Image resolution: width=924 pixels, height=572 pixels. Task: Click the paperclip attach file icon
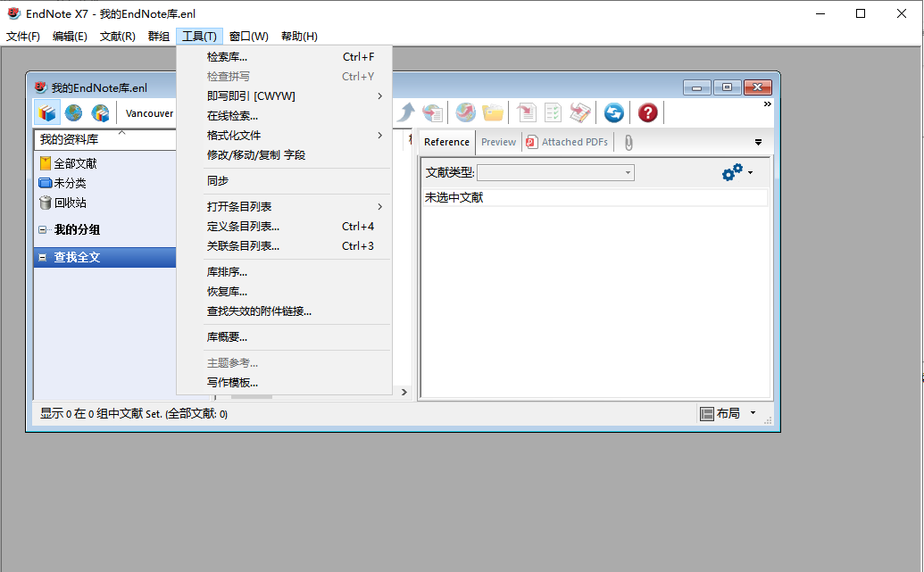[x=628, y=143]
